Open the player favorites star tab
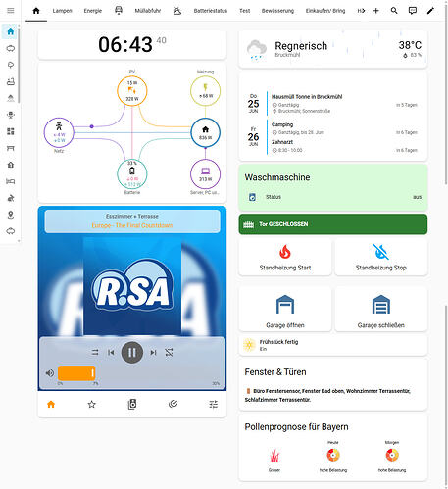This screenshot has height=489, width=448. point(91,405)
